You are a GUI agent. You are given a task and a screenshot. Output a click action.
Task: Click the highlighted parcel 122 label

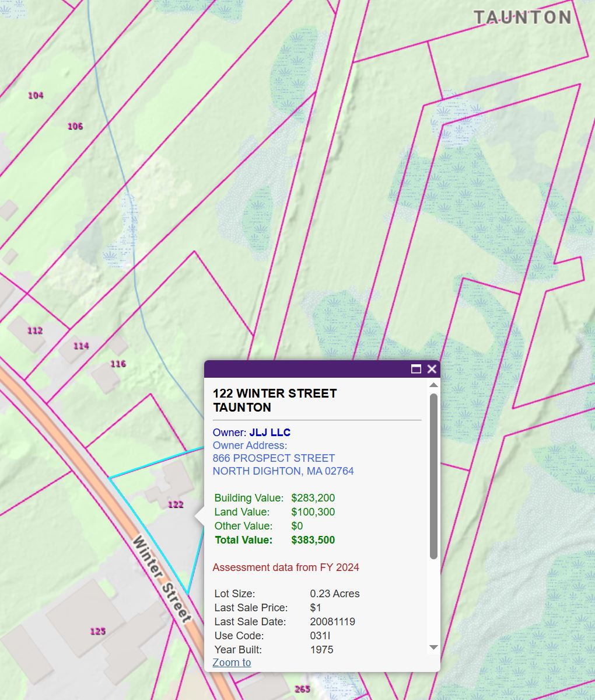[176, 504]
